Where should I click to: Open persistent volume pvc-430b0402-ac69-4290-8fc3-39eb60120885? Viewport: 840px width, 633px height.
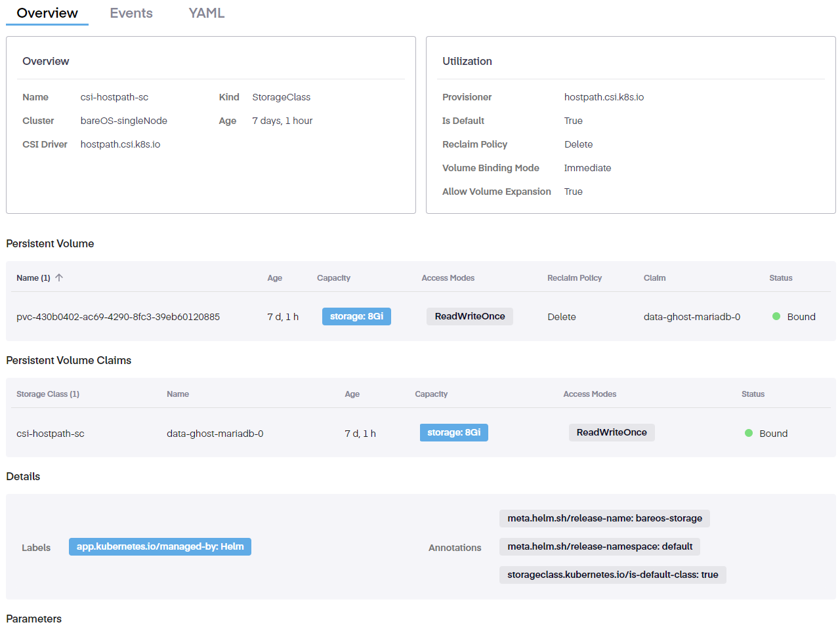click(118, 317)
